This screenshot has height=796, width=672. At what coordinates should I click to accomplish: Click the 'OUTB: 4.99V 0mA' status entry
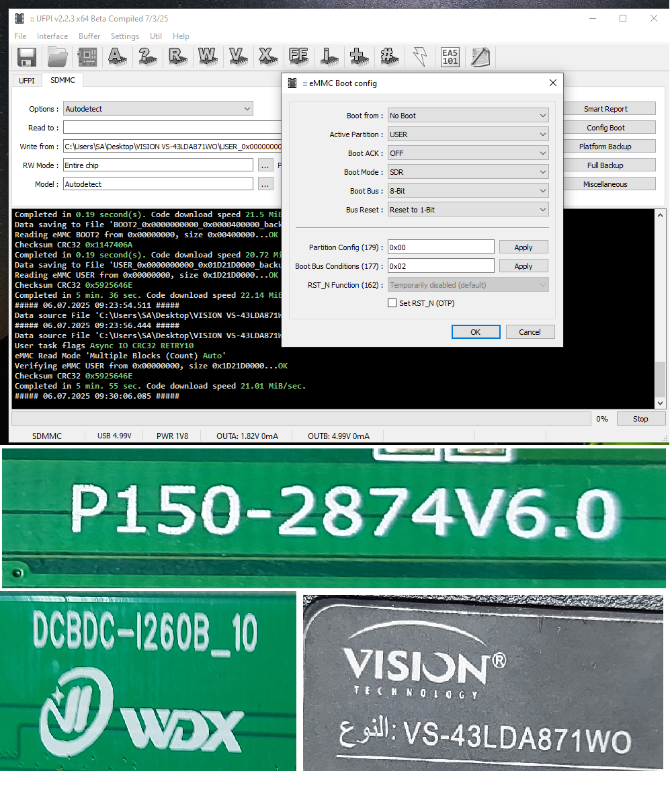tap(339, 436)
